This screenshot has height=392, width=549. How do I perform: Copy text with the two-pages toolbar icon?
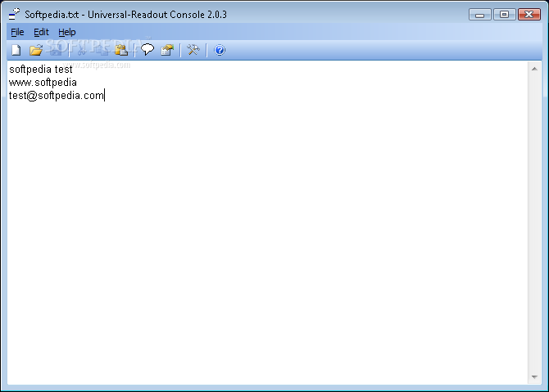point(102,50)
